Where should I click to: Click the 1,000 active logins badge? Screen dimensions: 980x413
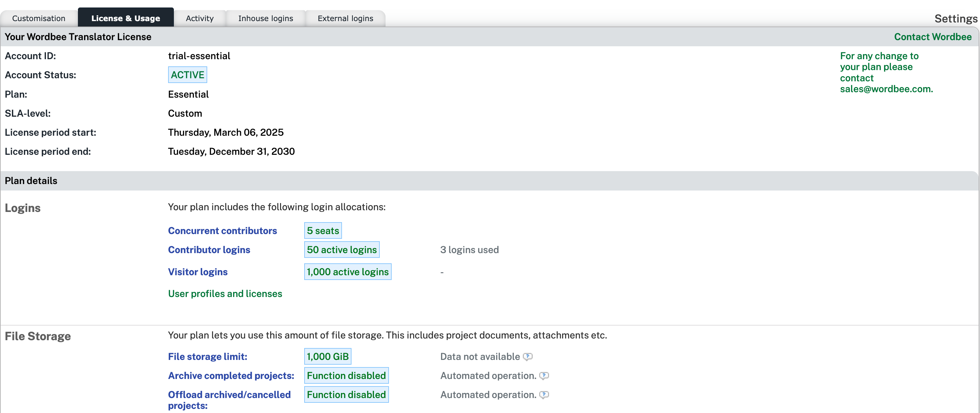click(x=347, y=272)
